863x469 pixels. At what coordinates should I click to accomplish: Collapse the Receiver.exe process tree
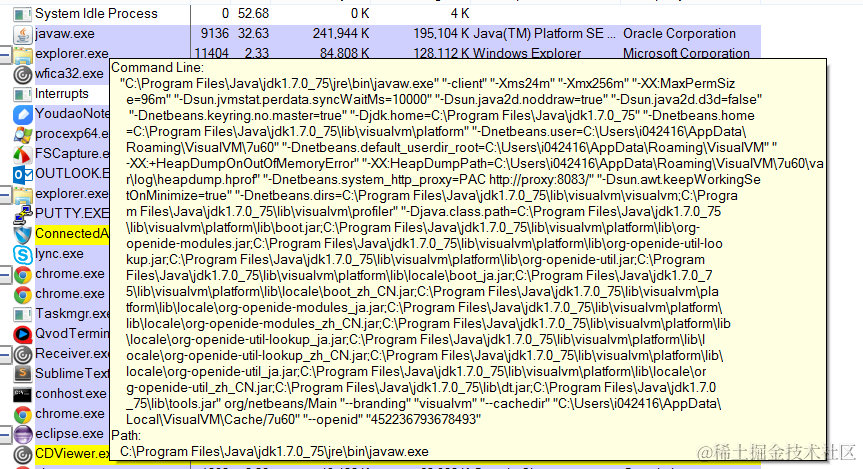(x=5, y=355)
